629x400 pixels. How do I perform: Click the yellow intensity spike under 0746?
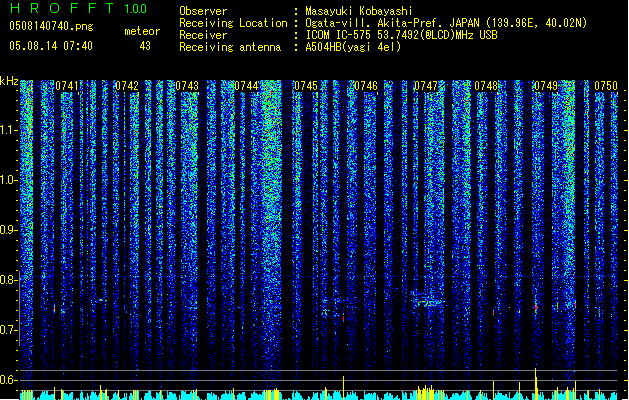pos(343,387)
